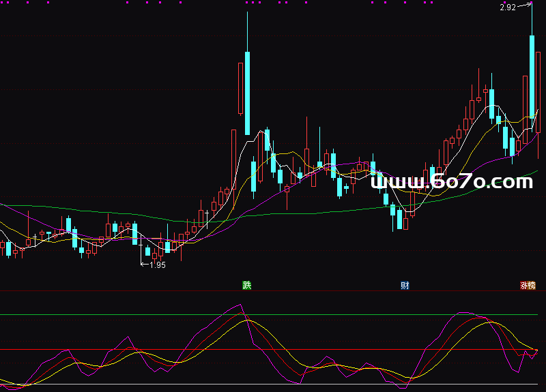The height and width of the screenshot is (392, 546).
Task: Click the thick red horizontal indicator line
Action: point(136,350)
